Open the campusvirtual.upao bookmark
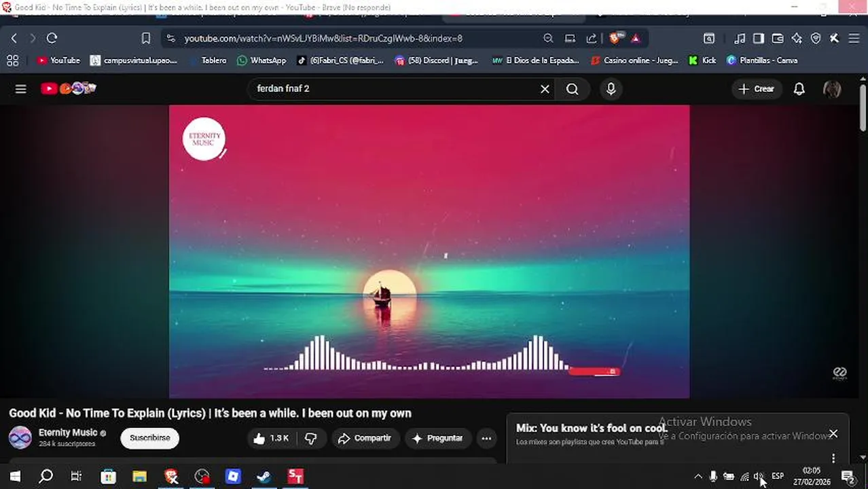The width and height of the screenshot is (868, 489). coord(134,60)
